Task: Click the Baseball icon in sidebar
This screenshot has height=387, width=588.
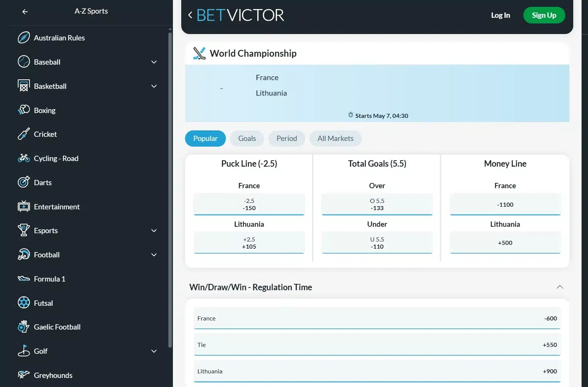Action: coord(24,62)
